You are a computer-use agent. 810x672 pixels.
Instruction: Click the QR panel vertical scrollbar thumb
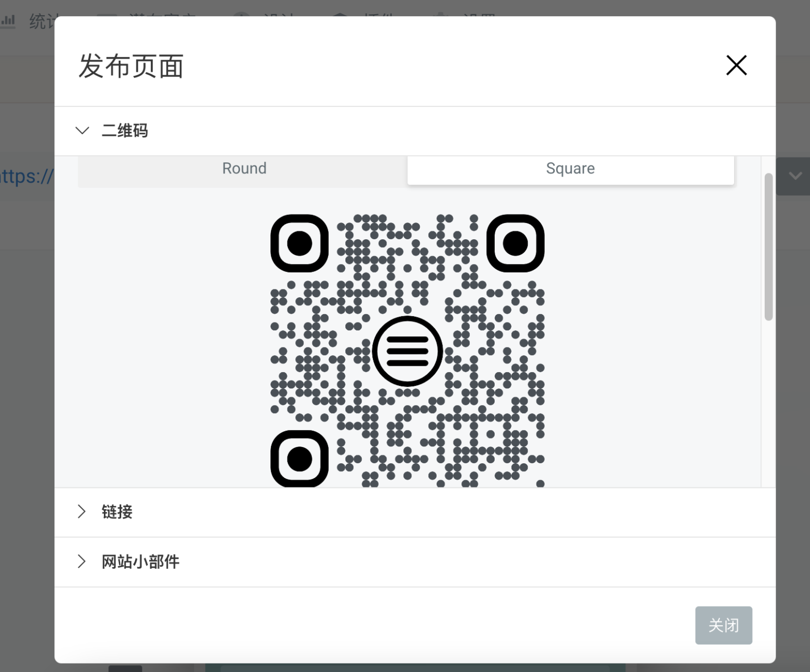pos(768,246)
